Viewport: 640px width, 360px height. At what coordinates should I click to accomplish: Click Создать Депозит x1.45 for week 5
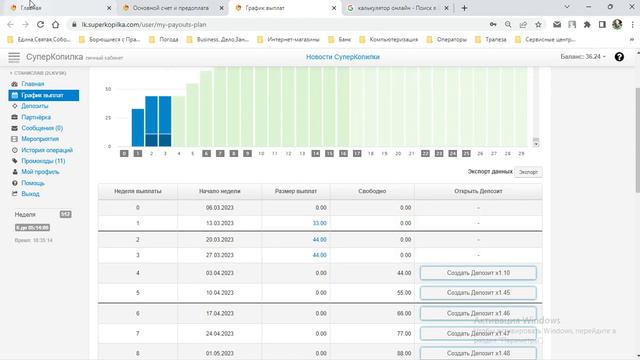pyautogui.click(x=478, y=293)
